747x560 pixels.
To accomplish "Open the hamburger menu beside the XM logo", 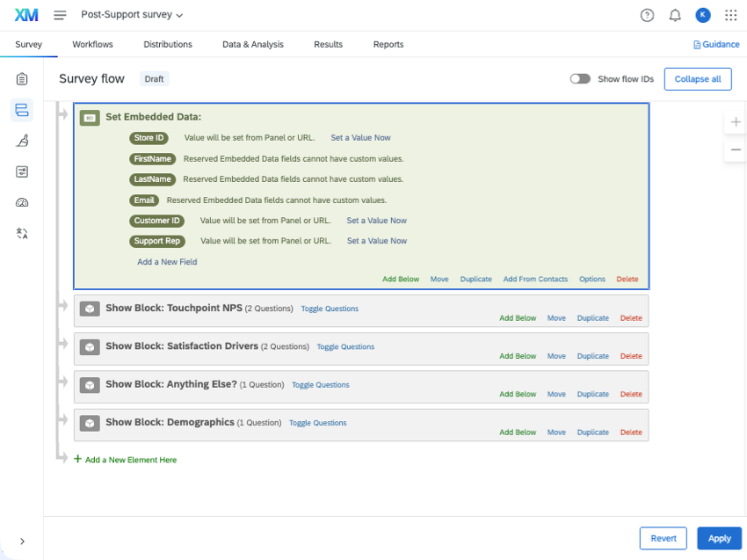I will click(x=60, y=14).
